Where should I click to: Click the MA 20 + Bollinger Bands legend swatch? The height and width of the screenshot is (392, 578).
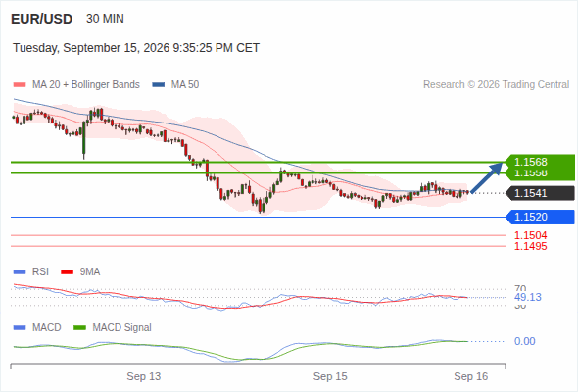(20, 85)
